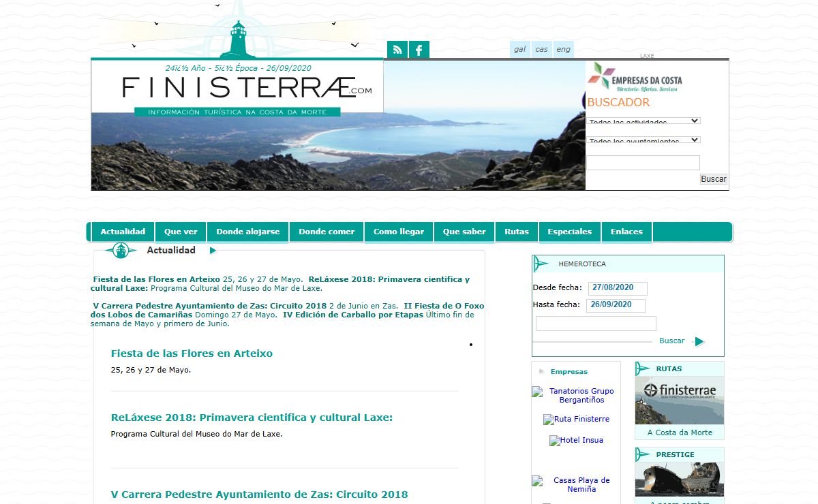The width and height of the screenshot is (818, 504).
Task: Open the Que ver menu
Action: (181, 232)
